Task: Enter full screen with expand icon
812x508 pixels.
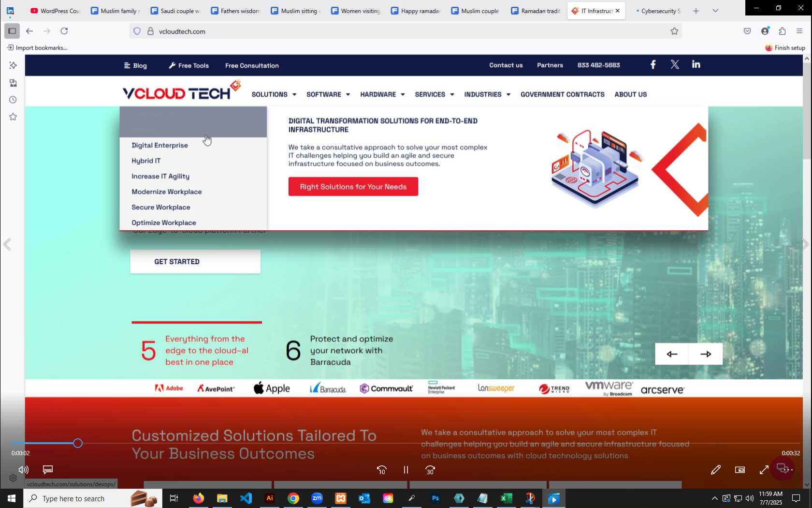Action: 764,470
